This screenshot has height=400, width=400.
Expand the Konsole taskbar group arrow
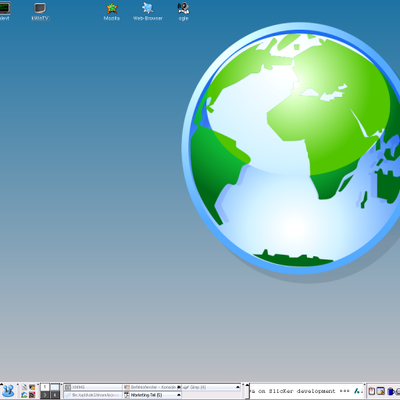click(x=179, y=387)
